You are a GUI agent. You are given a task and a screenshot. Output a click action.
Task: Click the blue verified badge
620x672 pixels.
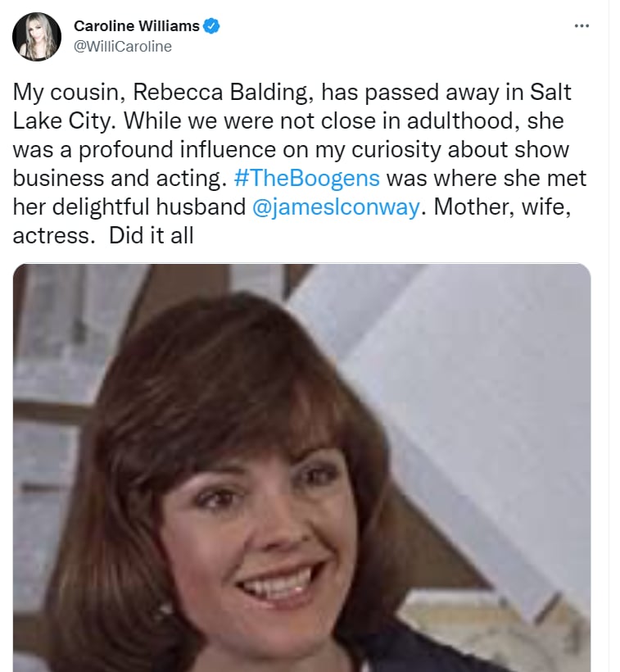[211, 26]
